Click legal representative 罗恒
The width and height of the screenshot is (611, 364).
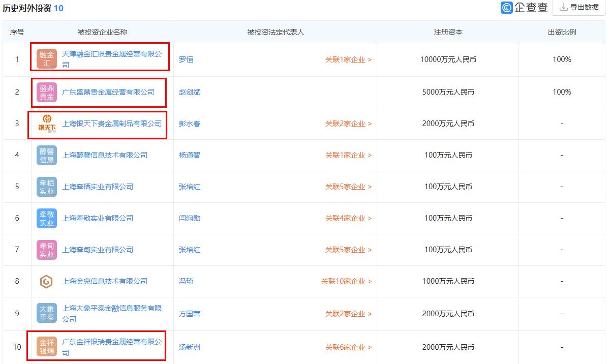click(x=186, y=59)
